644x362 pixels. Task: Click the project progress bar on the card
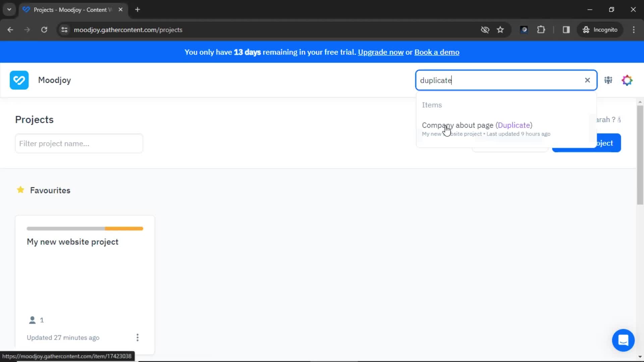[85, 229]
